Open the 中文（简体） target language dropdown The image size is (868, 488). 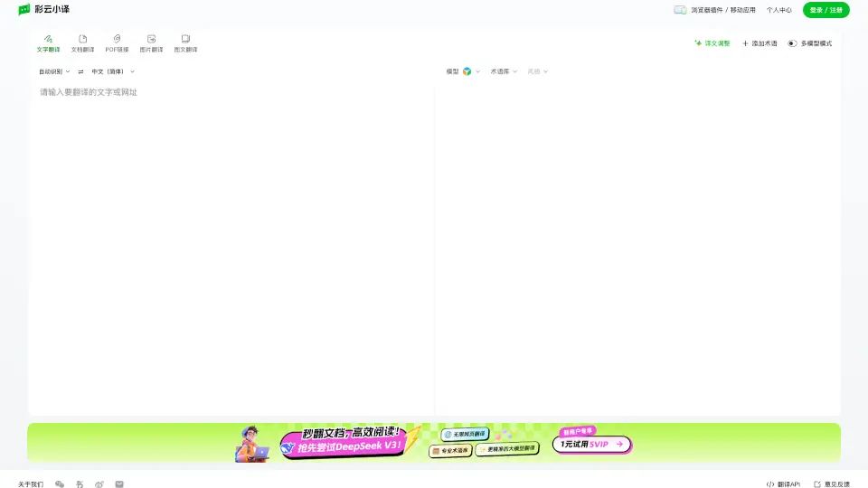pyautogui.click(x=112, y=71)
